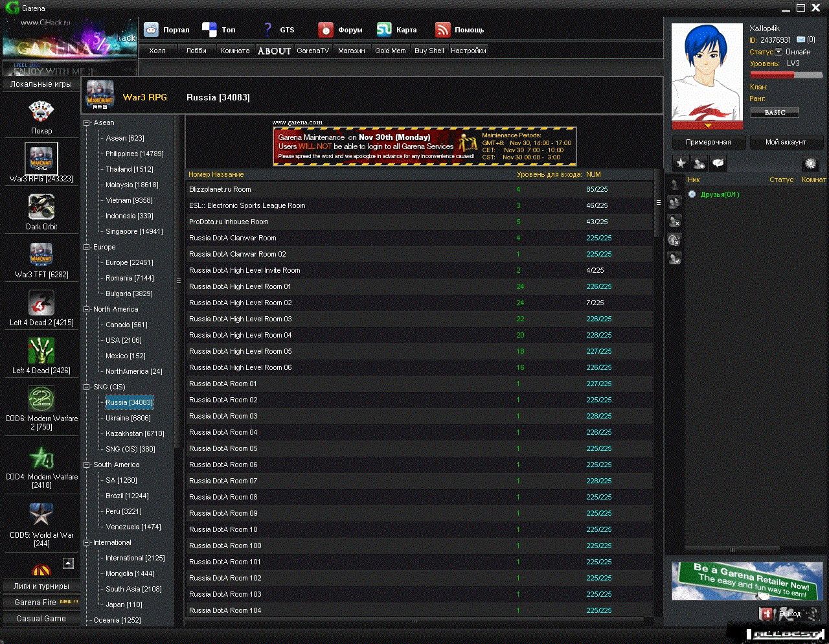The image size is (829, 644).
Task: Select the ProDota.ru Inhouse Room row
Action: pos(420,222)
